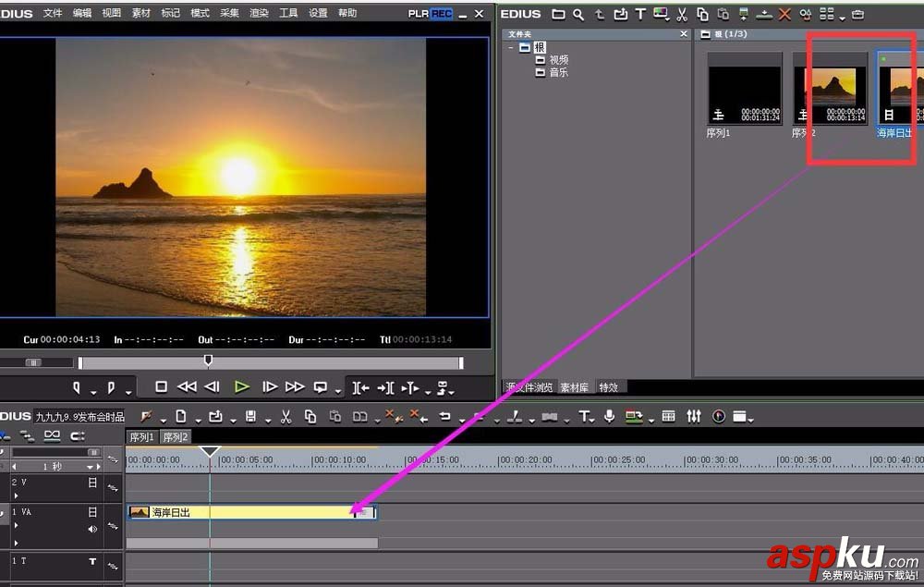Click ripple delete icon in timeline toolbar
The width and height of the screenshot is (924, 587).
tap(419, 417)
